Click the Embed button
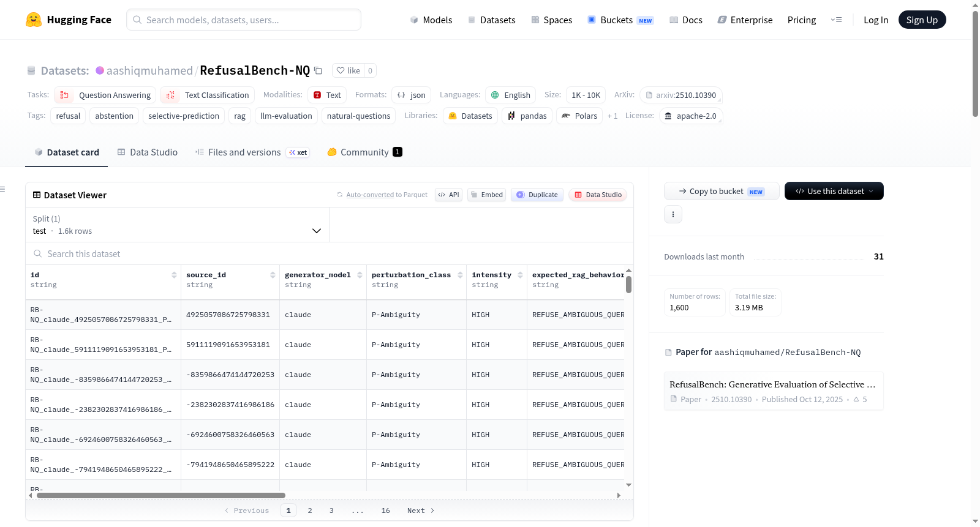This screenshot has width=980, height=527. [x=486, y=195]
